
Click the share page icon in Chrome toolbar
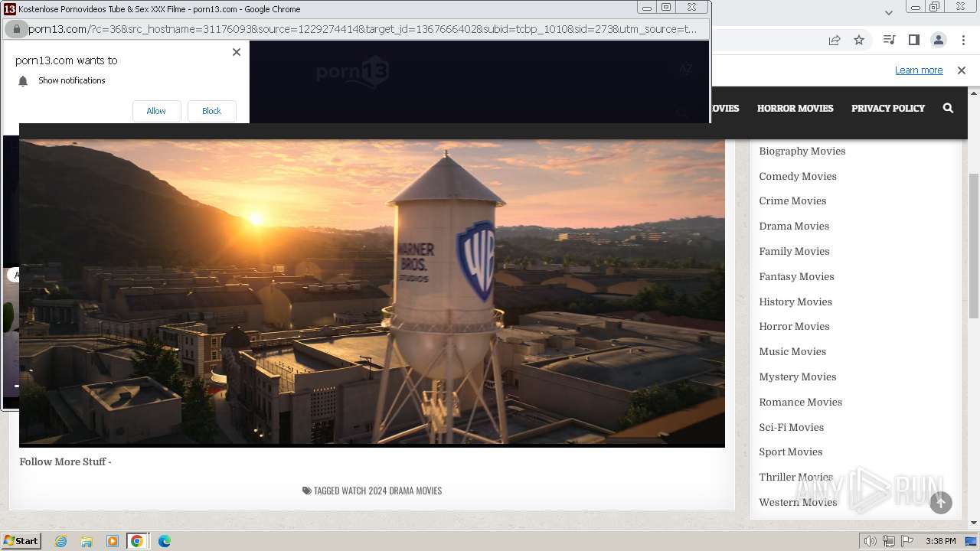(835, 40)
